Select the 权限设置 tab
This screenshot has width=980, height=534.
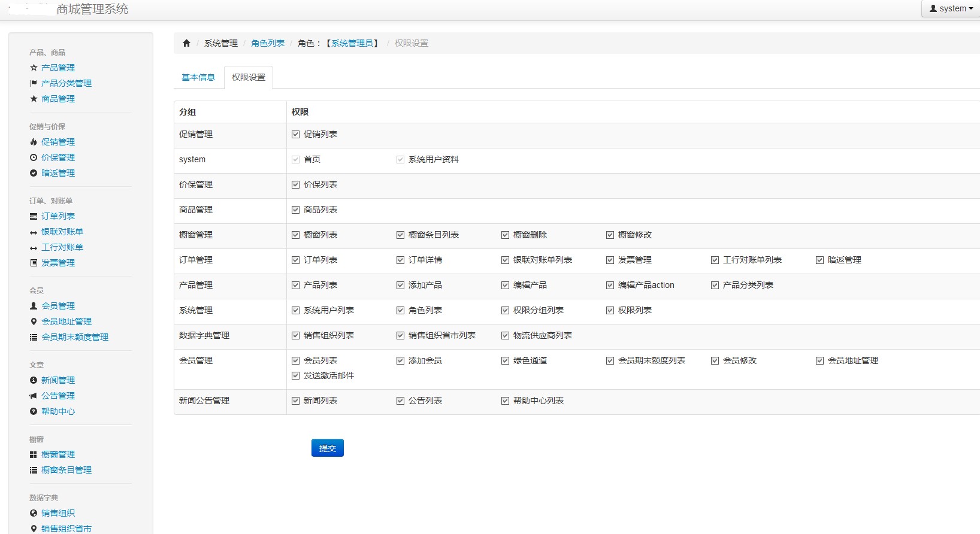click(249, 77)
